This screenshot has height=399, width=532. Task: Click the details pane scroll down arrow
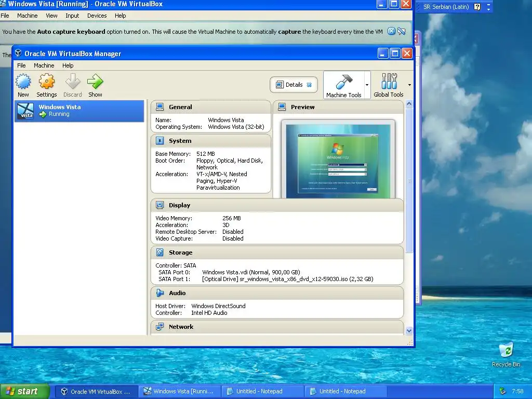(409, 330)
